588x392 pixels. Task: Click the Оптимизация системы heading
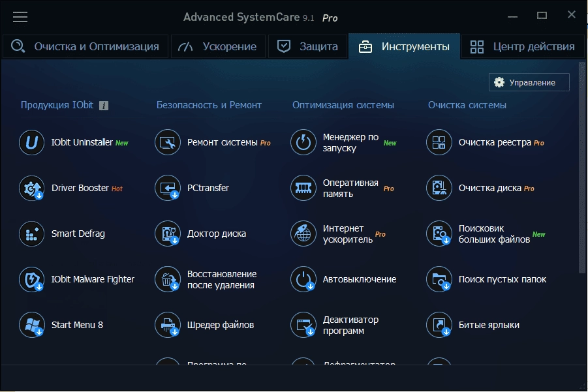coord(343,105)
